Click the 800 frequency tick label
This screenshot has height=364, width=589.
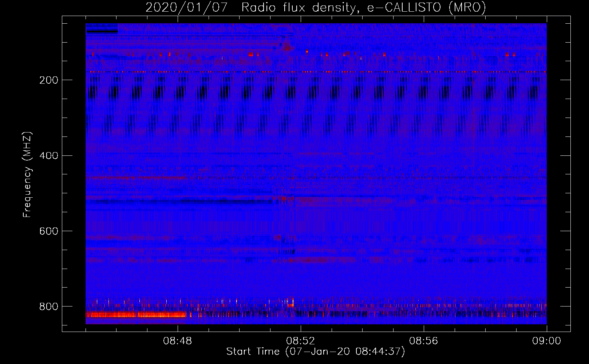[x=48, y=306]
